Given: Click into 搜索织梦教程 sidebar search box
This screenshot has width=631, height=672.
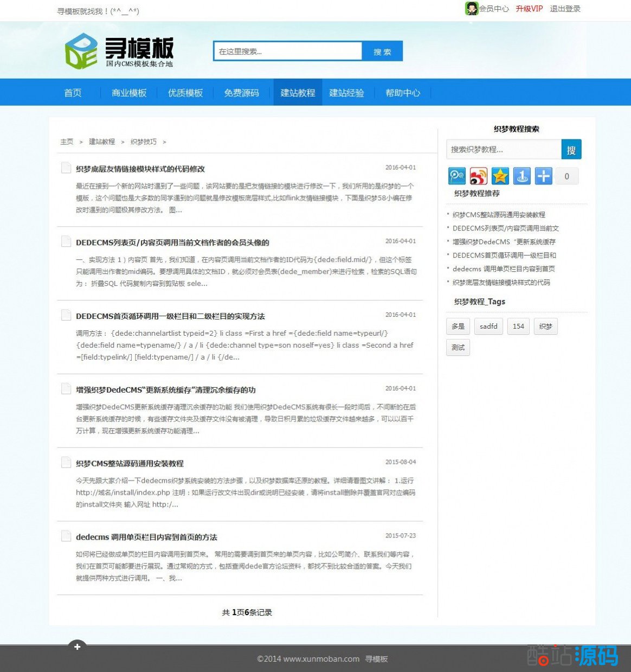Looking at the screenshot, I should click(x=503, y=150).
